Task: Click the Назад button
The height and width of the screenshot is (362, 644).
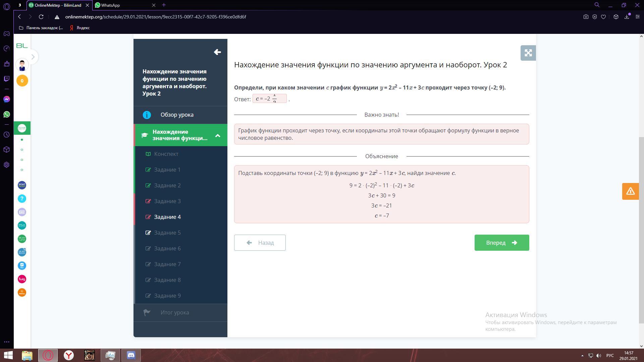Action: click(260, 243)
